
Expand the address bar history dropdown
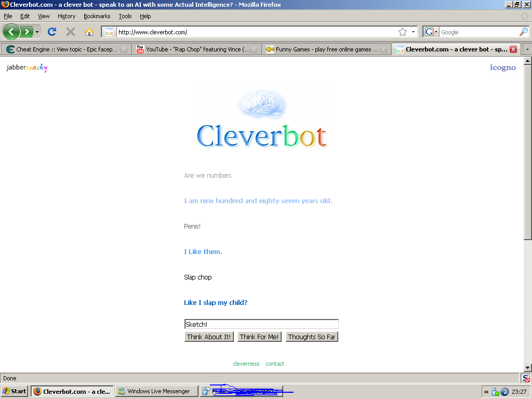(413, 32)
